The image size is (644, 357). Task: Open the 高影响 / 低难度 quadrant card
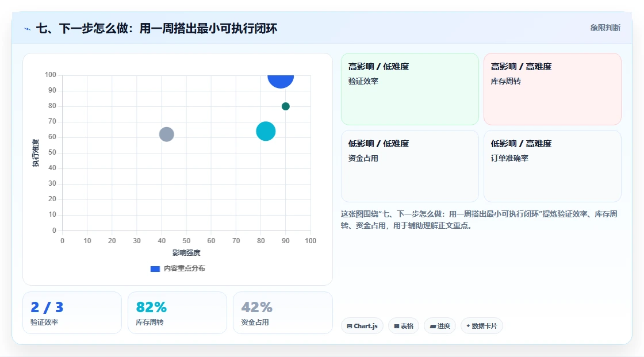click(409, 89)
